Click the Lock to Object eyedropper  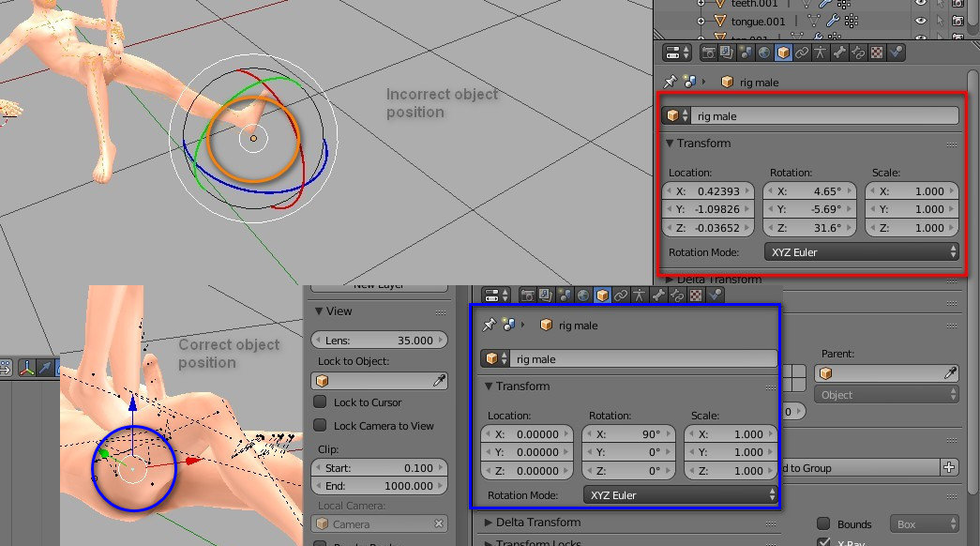click(440, 380)
